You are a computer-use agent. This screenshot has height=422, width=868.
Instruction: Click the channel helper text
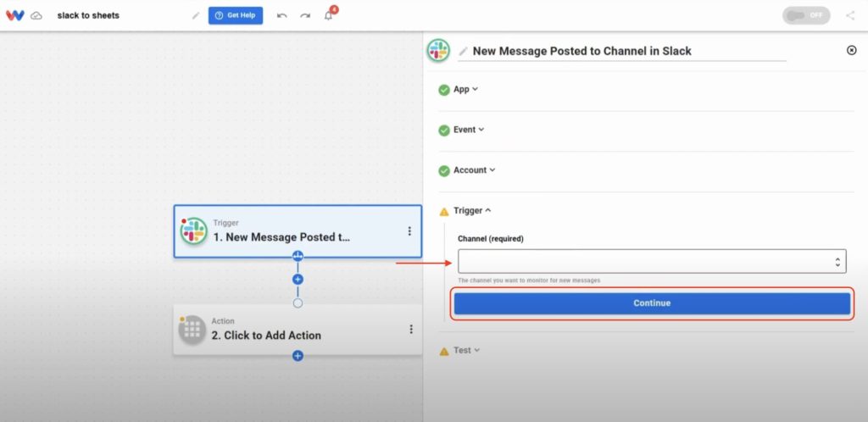529,280
